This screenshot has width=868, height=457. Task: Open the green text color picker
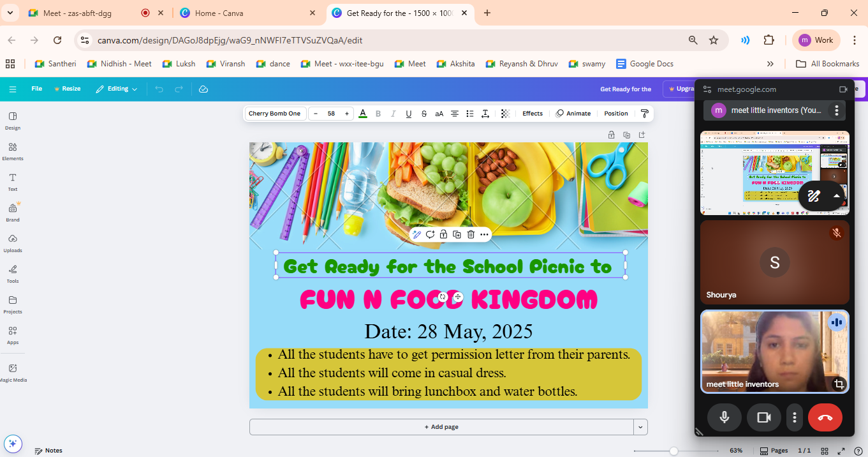(363, 114)
